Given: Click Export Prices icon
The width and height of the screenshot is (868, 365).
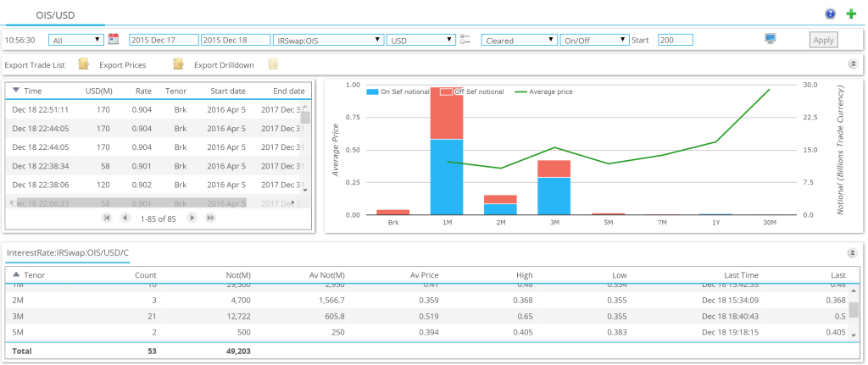Looking at the screenshot, I should (178, 64).
